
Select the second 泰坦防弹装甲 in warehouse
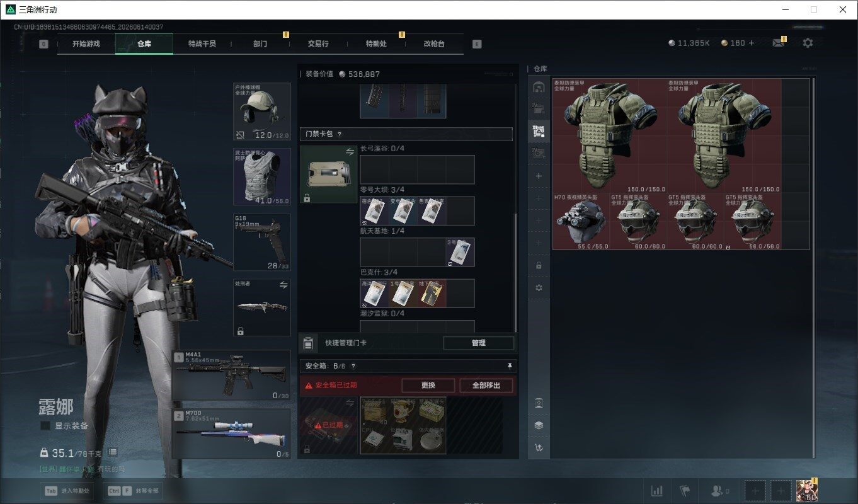(724, 135)
